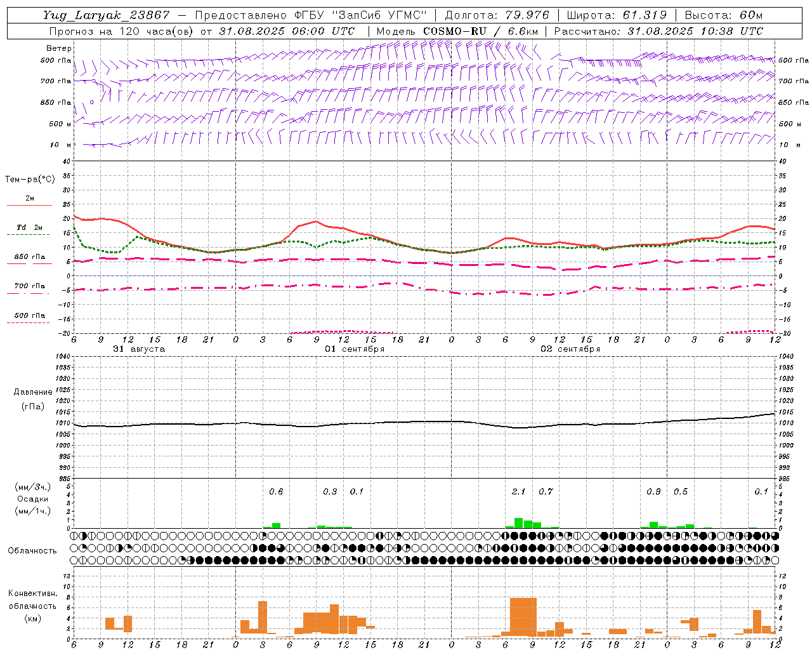812x650 pixels.
Task: Click Рассчитано: 31.08.2025 10:38 UTC text
Action: click(x=658, y=31)
